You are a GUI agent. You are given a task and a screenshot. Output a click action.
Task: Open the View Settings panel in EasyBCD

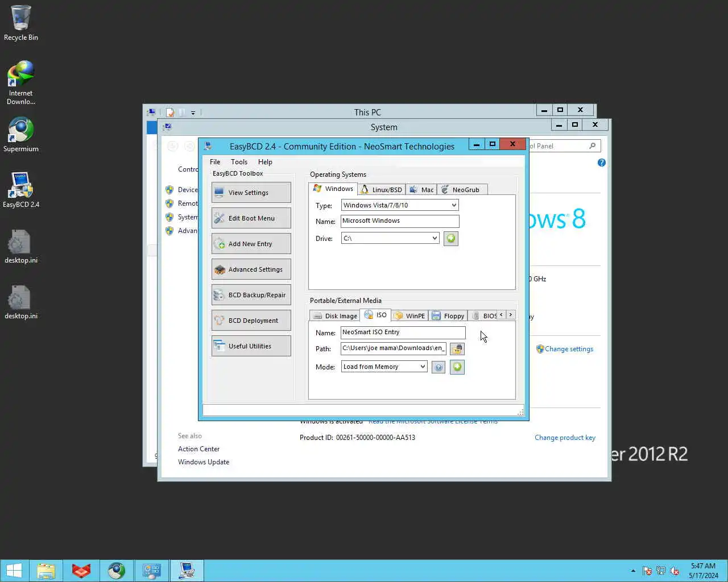(x=251, y=193)
